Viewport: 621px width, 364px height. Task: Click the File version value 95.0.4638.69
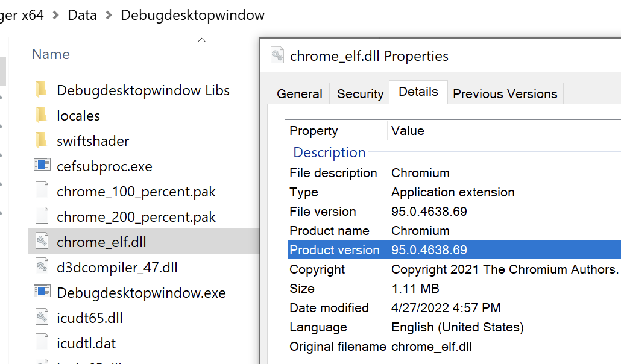(429, 212)
